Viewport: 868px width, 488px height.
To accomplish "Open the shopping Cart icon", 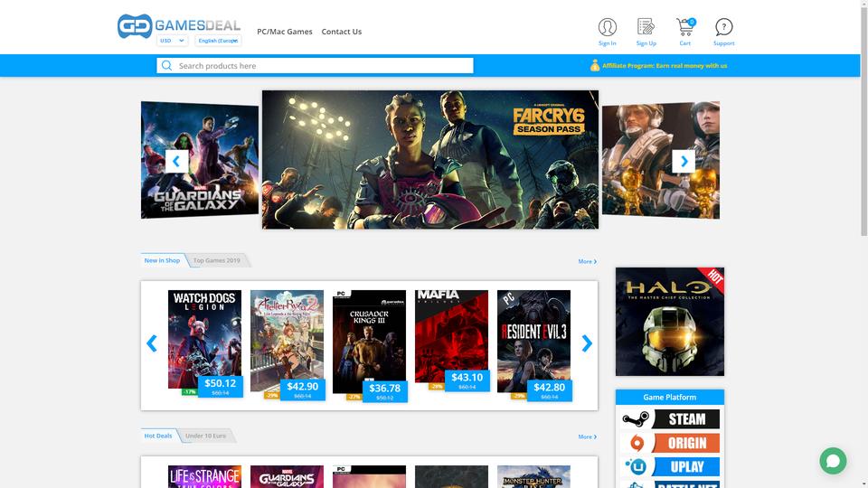I will click(x=685, y=32).
